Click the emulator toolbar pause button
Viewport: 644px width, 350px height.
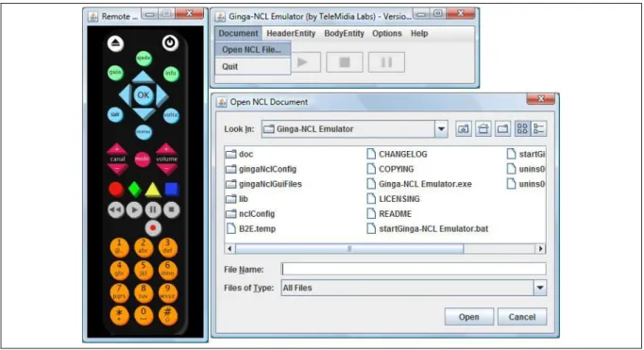(x=386, y=62)
